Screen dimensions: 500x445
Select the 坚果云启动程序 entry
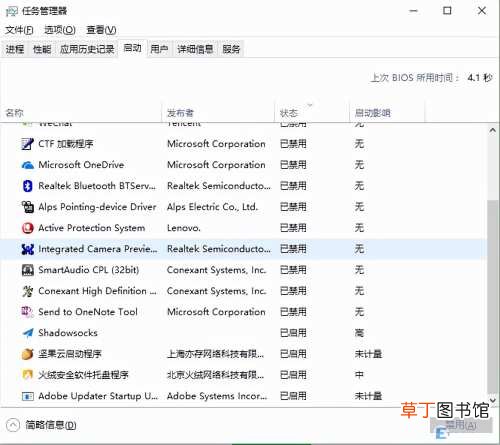click(x=70, y=354)
